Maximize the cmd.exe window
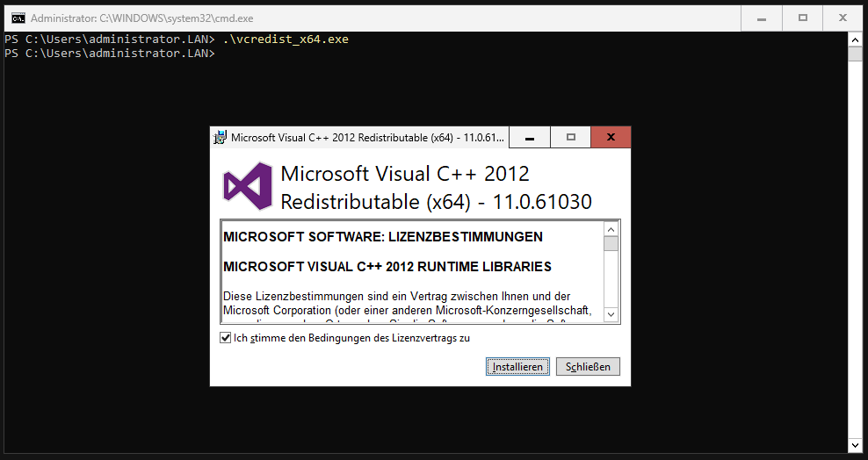The image size is (868, 460). 803,18
